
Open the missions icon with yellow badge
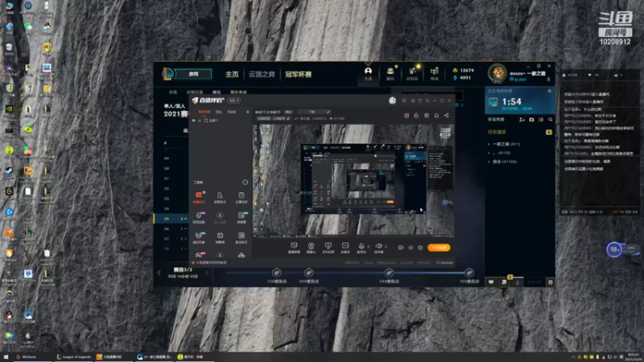505,281
